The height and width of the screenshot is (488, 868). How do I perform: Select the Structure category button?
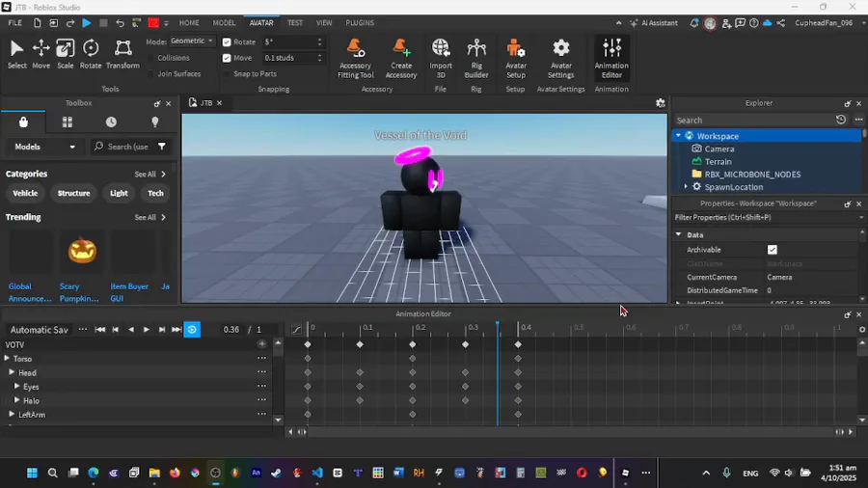click(73, 193)
